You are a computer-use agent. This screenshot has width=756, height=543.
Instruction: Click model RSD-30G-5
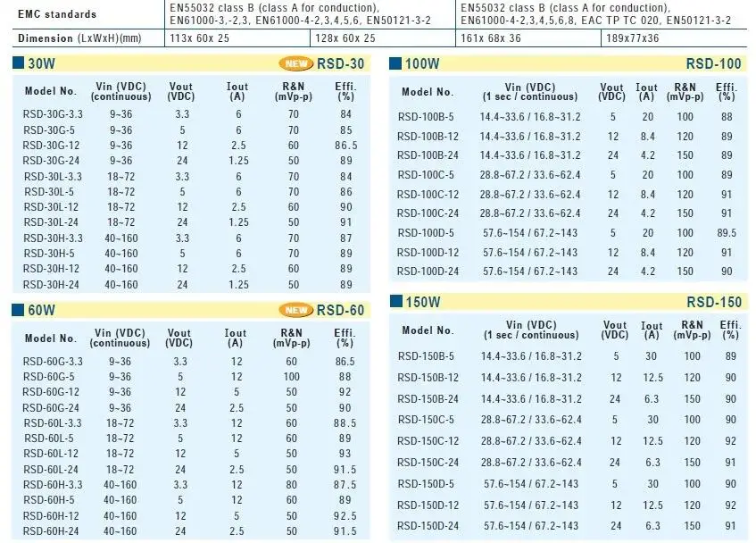click(x=49, y=130)
